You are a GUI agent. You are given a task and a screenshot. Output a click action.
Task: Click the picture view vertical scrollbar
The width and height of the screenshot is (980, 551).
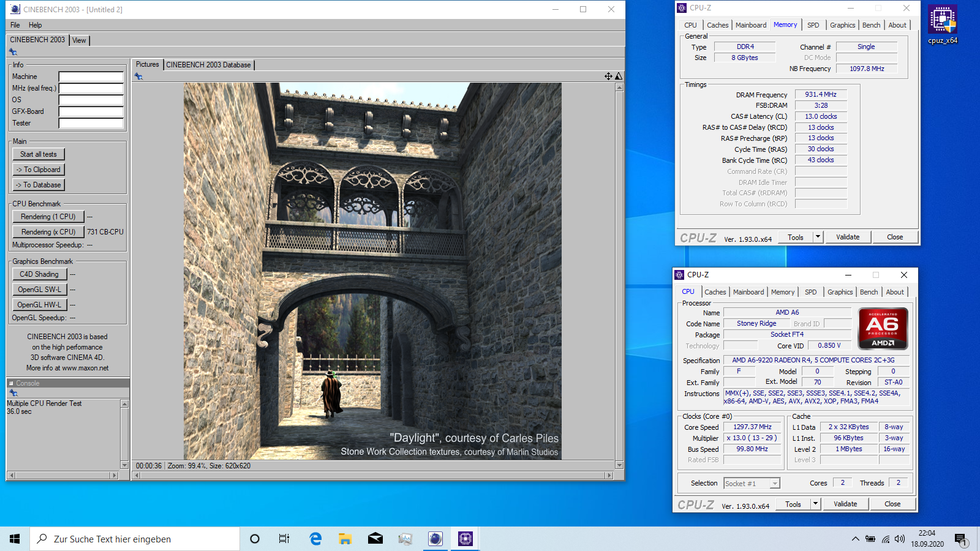click(619, 276)
